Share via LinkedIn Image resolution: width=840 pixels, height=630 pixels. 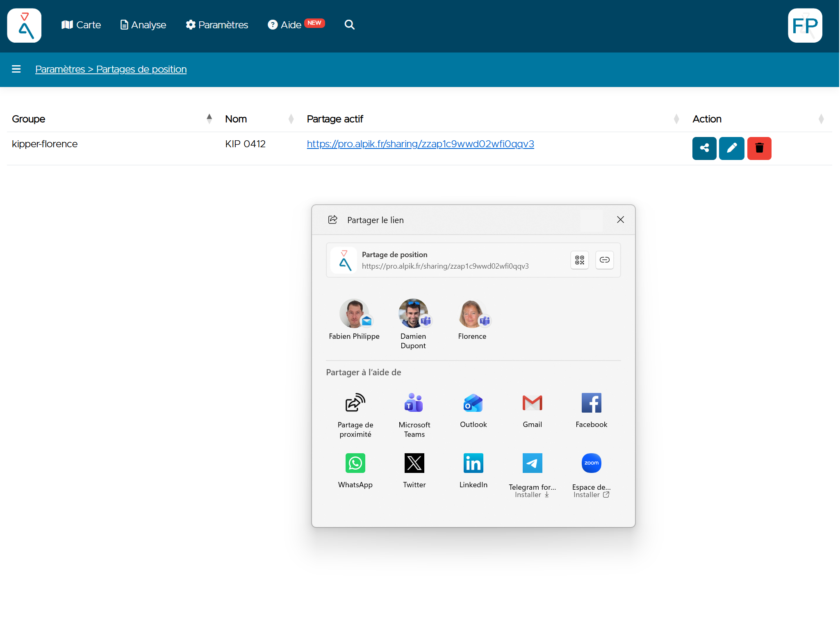(x=473, y=471)
